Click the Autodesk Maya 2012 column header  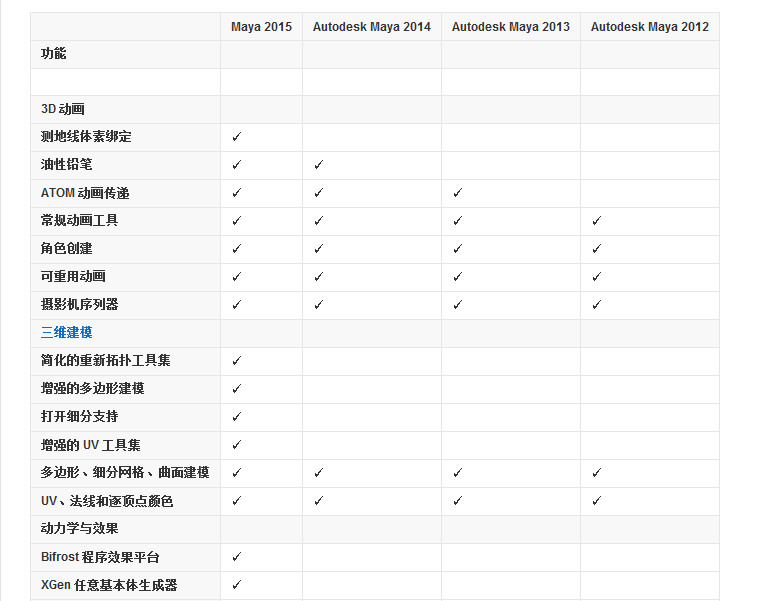pos(650,27)
